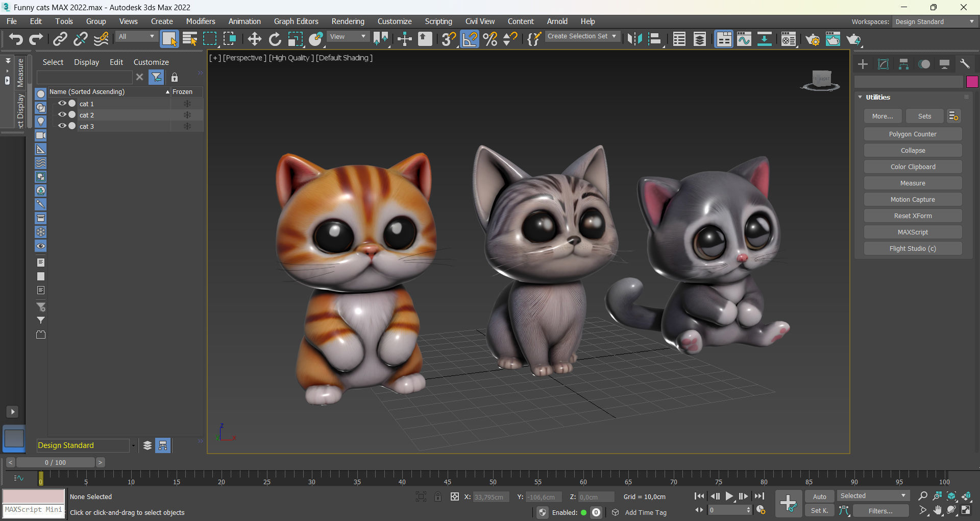
Task: Select the Select and Move tool
Action: click(x=254, y=39)
